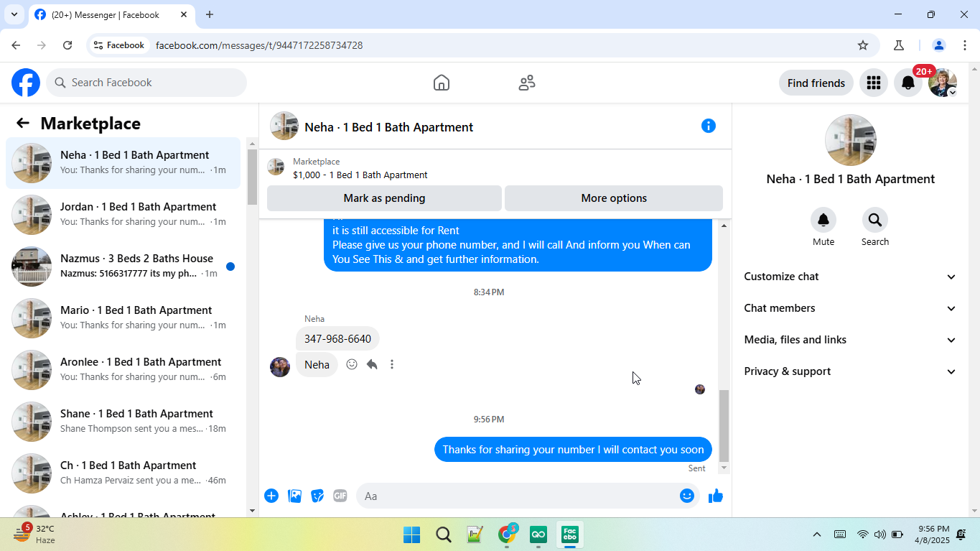
Task: Open Shane 1 Bed 1 Bath conversation
Action: point(123,422)
